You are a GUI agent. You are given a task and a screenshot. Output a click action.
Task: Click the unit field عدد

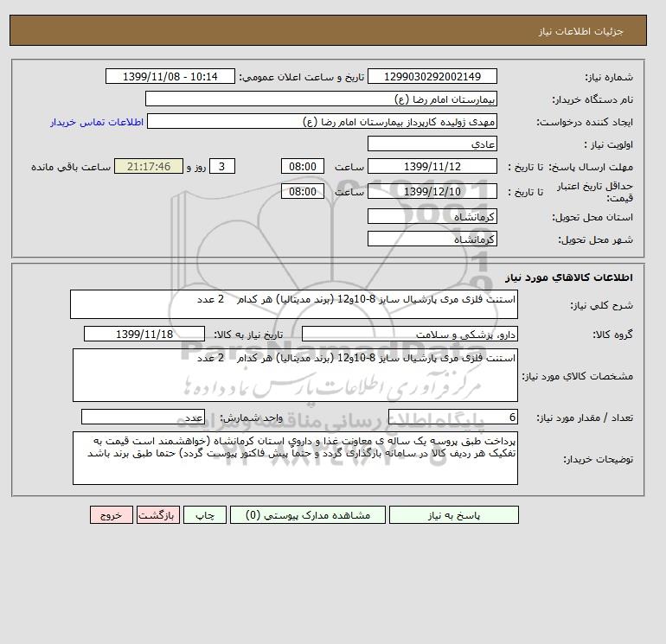(143, 417)
